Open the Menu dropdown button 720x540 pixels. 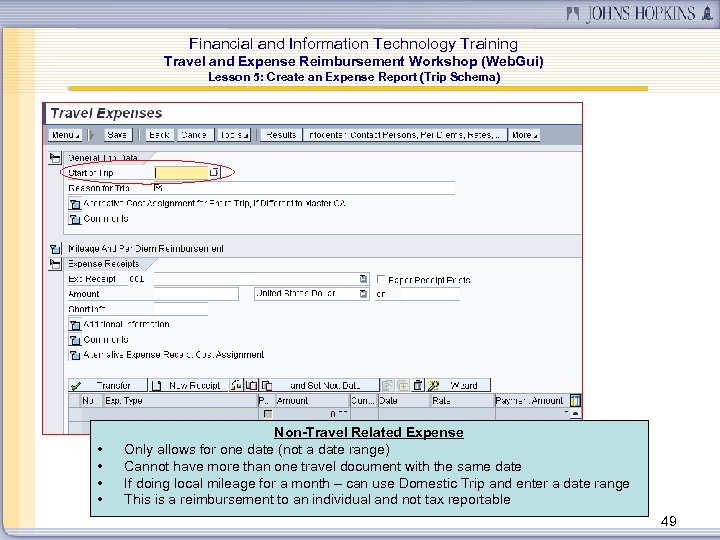(x=65, y=135)
